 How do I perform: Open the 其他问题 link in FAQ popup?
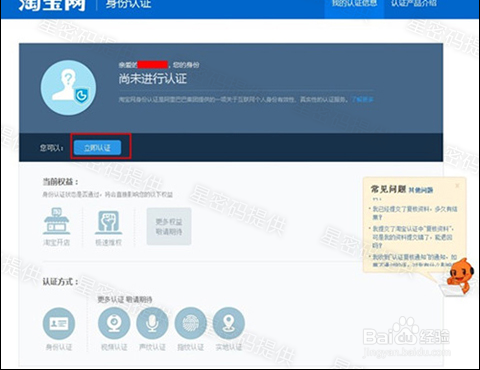(421, 190)
